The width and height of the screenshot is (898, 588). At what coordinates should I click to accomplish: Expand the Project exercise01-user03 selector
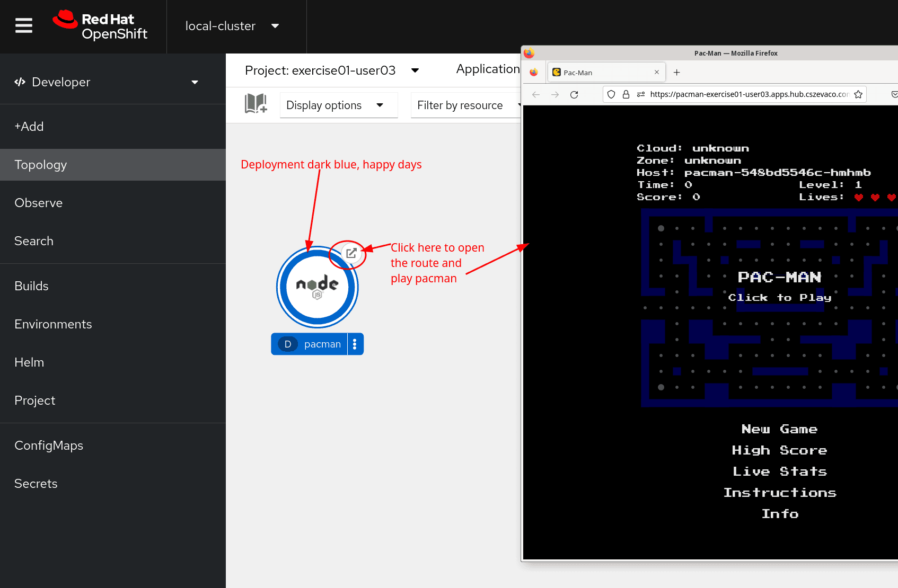(332, 70)
